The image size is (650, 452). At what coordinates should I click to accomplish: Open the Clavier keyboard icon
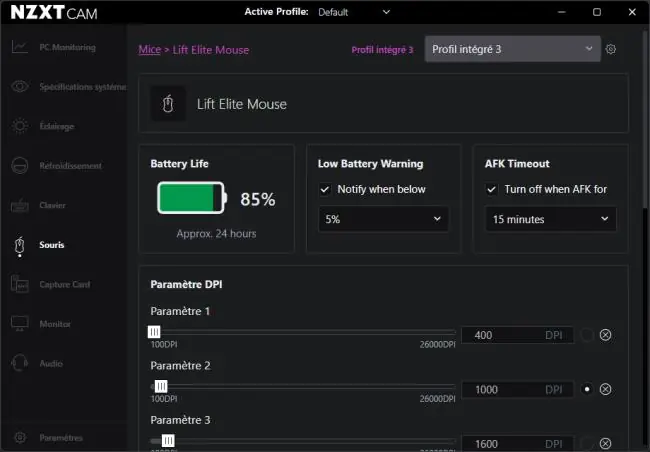(x=19, y=205)
